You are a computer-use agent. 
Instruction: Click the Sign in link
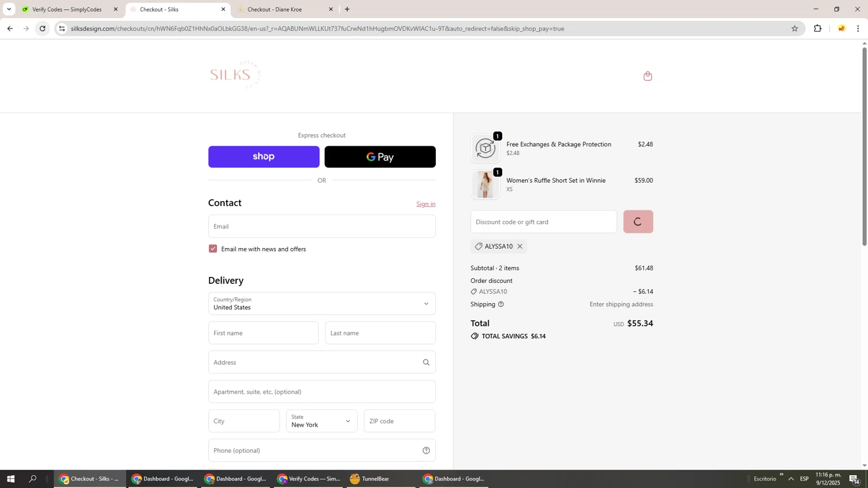426,204
